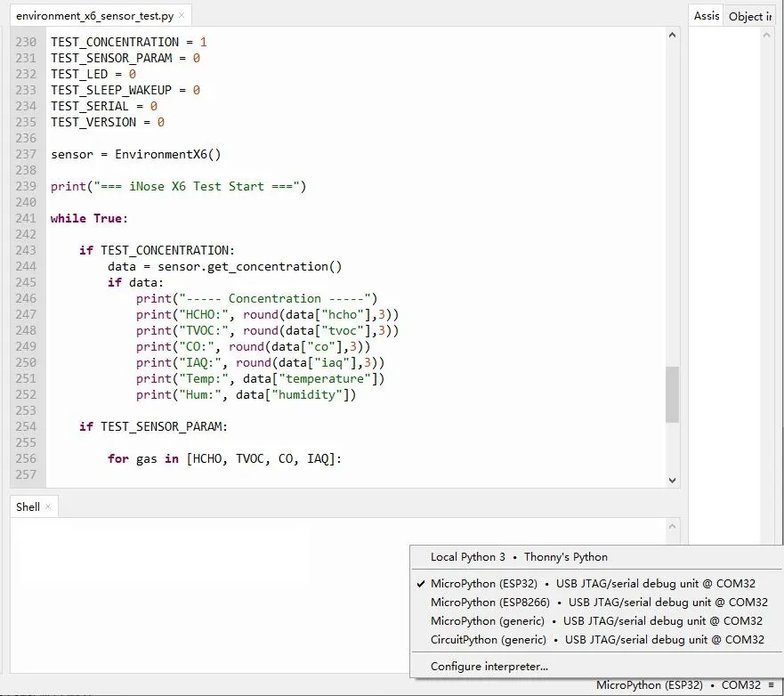This screenshot has height=696, width=784.
Task: Click the editor scrollbar up arrow
Action: pos(672,35)
